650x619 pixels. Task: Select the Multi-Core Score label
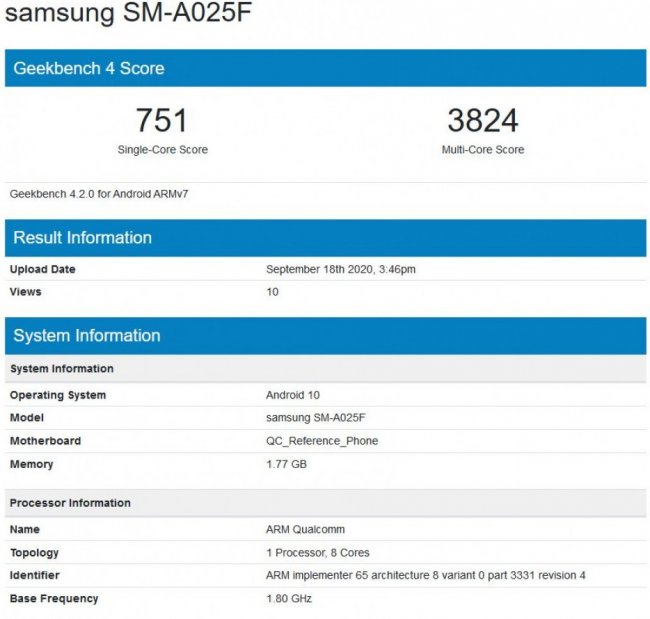[483, 150]
